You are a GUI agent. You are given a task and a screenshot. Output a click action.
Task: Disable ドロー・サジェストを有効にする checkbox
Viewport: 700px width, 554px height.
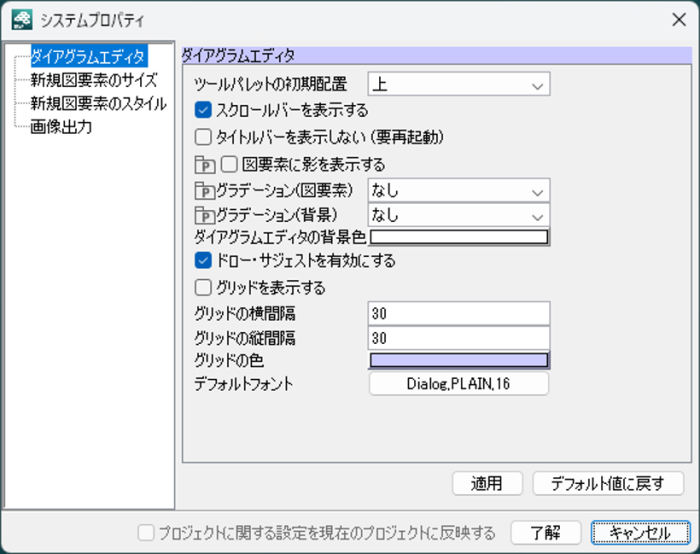(203, 261)
